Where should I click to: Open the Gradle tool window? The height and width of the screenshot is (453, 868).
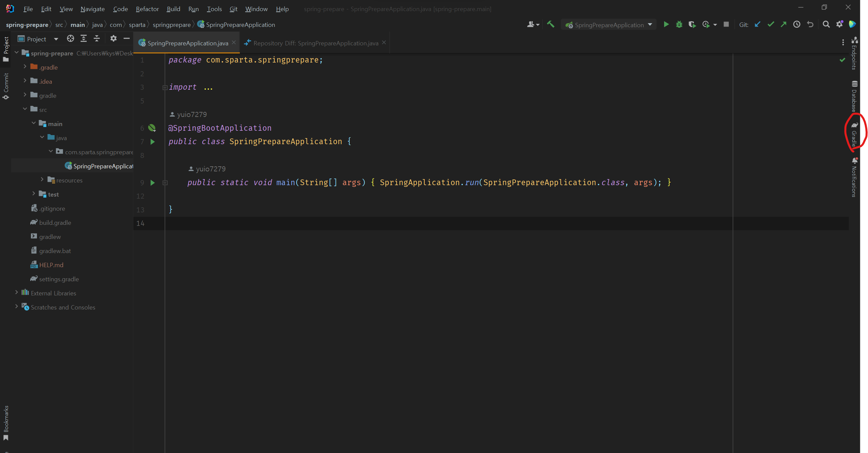click(x=854, y=134)
